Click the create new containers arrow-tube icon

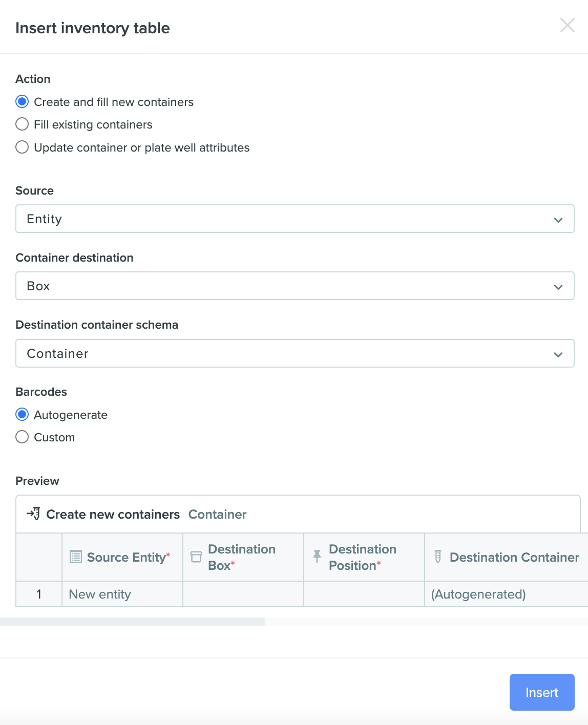[x=33, y=514]
